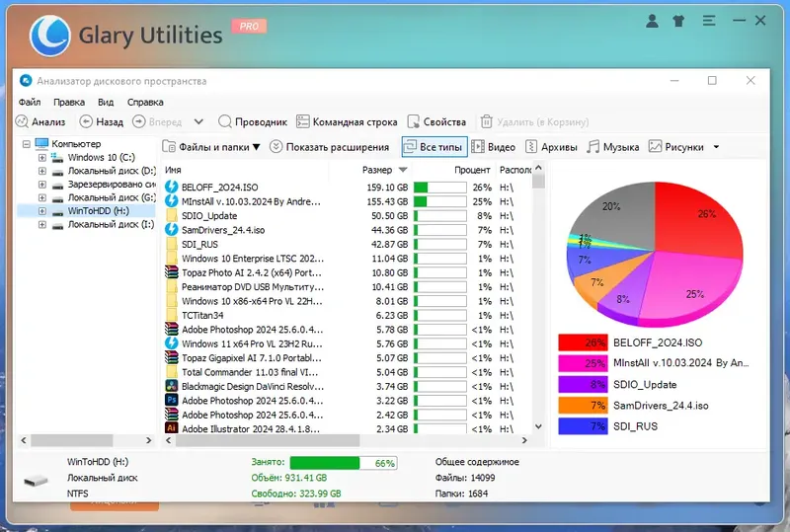Click the Photoshop Ps icon for 3.22 GB file
Viewport: 790px width, 532px height.
tap(172, 401)
